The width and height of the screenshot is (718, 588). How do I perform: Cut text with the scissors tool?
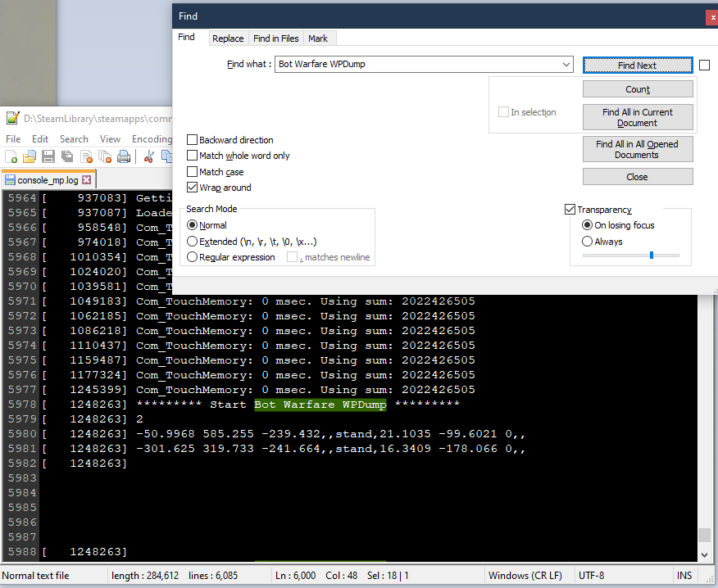tap(148, 157)
